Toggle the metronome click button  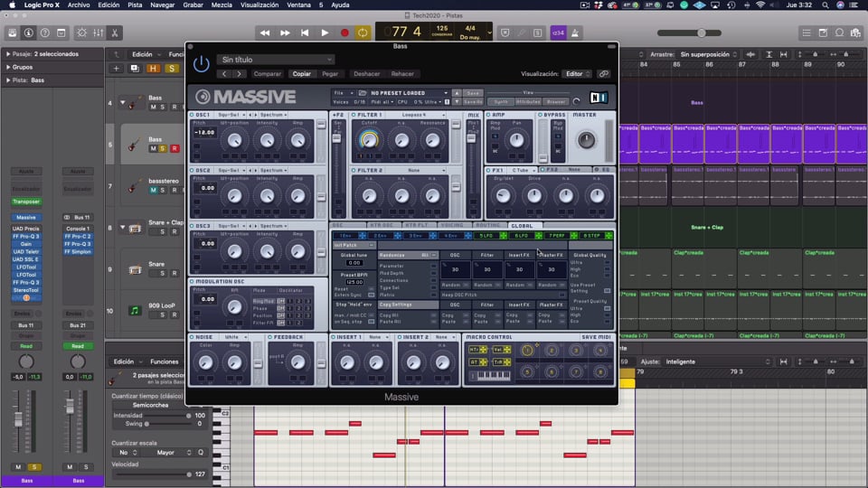tap(575, 33)
